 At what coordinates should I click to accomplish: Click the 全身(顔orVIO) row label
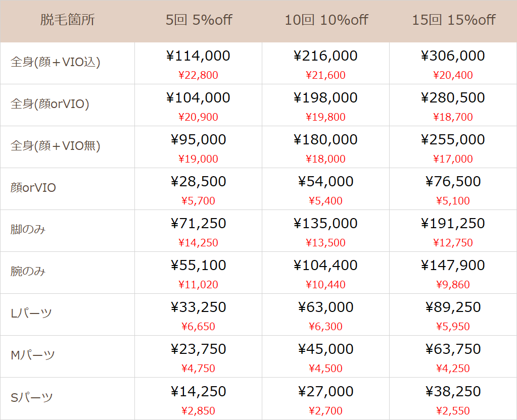click(x=50, y=104)
